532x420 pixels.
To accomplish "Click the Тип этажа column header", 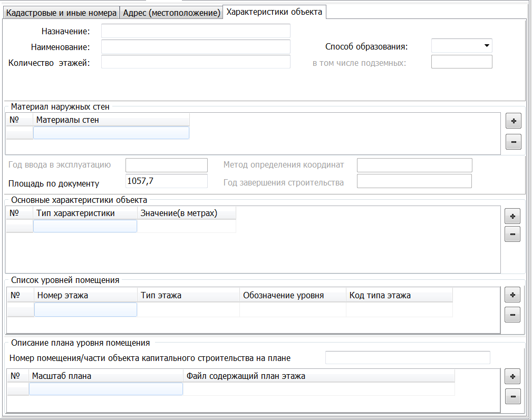I will [188, 295].
